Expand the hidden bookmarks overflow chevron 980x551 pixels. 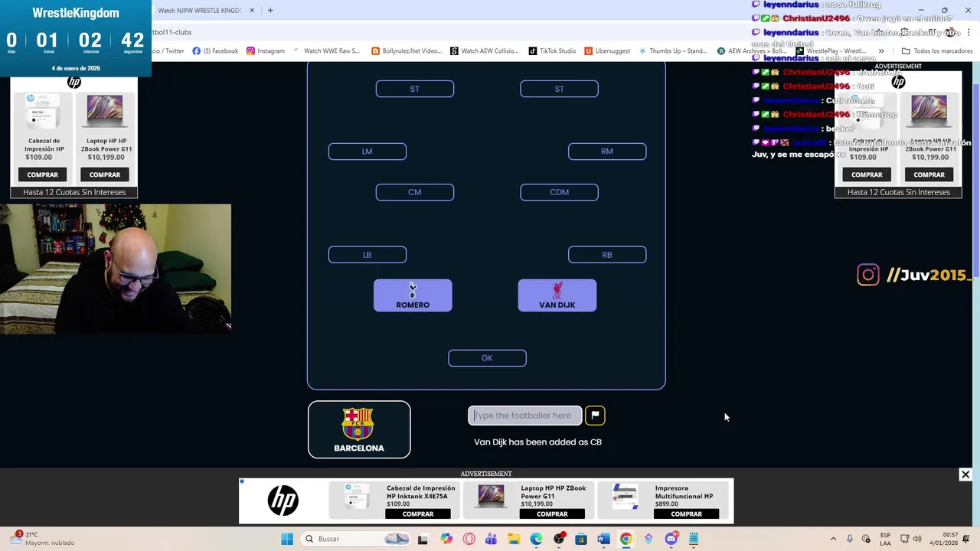point(881,51)
